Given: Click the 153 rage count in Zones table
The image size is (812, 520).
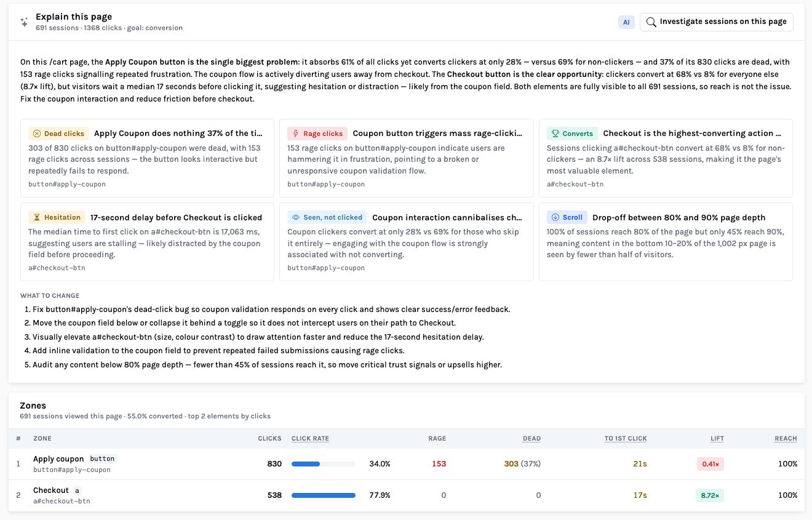Looking at the screenshot, I should (439, 464).
